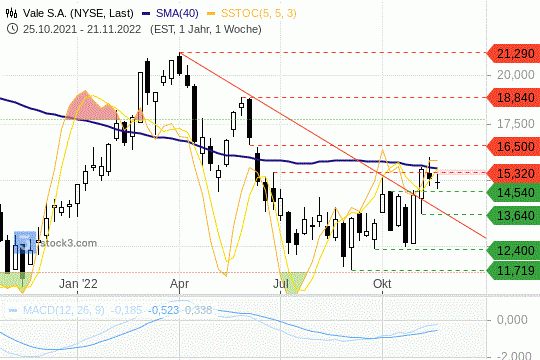
Task: Click the orange SSTOC legend marker
Action: [211, 14]
